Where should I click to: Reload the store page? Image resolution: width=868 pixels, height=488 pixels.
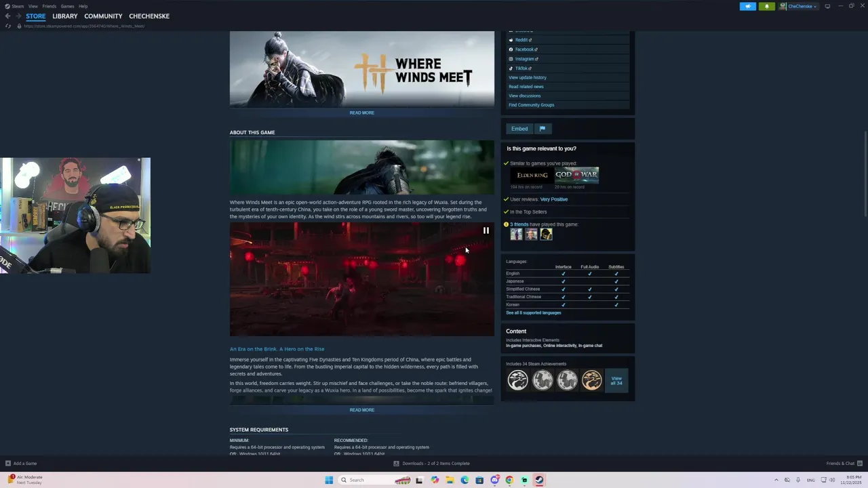point(7,26)
